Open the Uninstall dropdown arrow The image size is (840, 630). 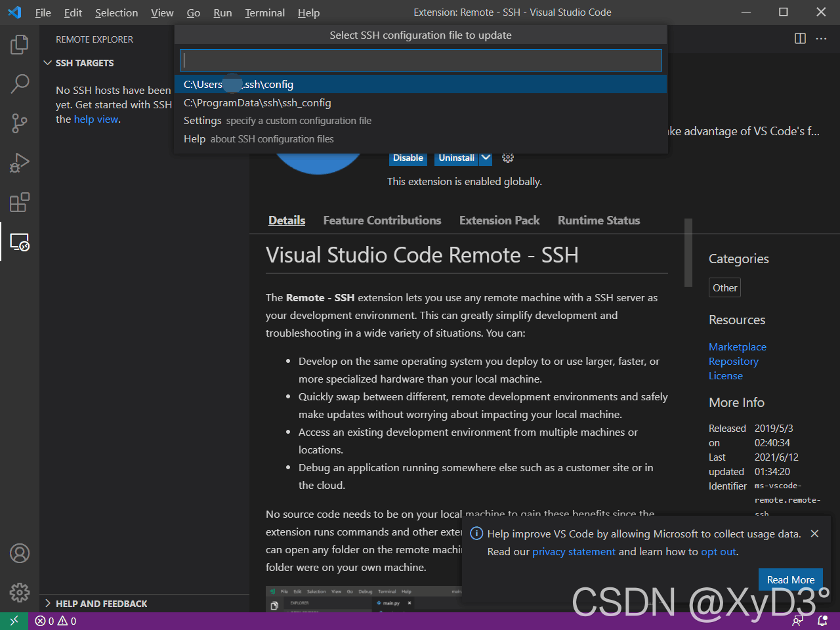pyautogui.click(x=486, y=157)
